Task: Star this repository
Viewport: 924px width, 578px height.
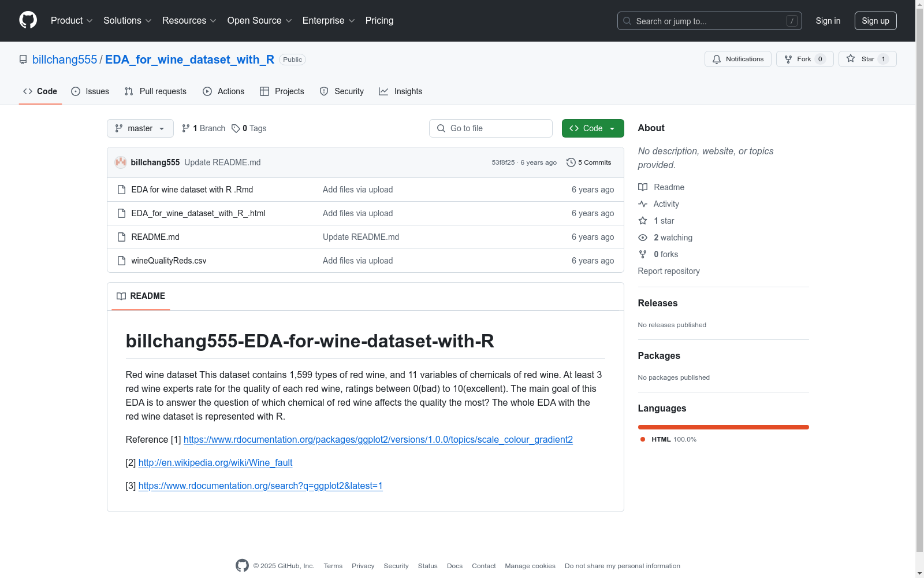Action: [867, 59]
